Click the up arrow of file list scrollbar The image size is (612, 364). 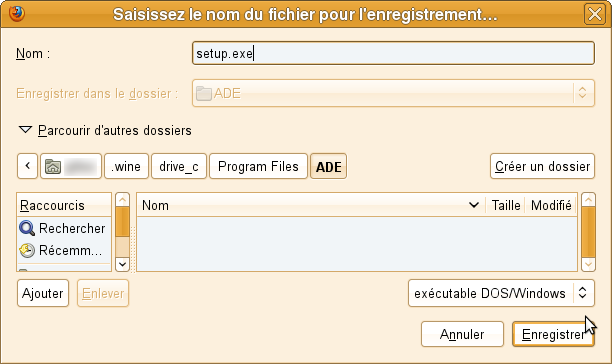[588, 200]
